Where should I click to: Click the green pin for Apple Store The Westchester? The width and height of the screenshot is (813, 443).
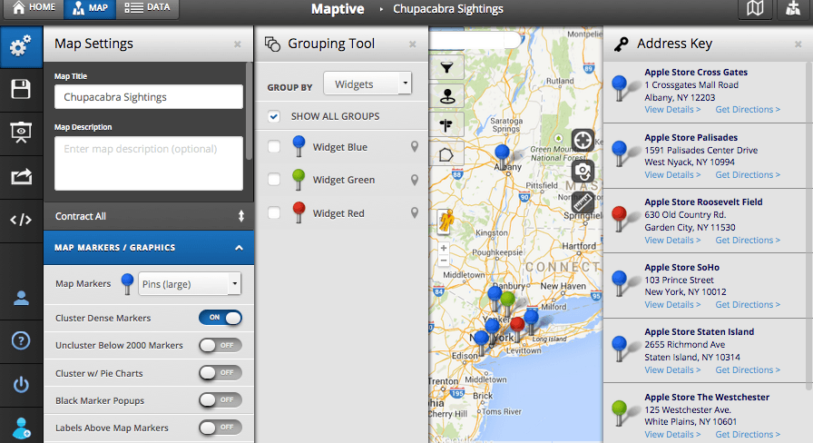619,413
